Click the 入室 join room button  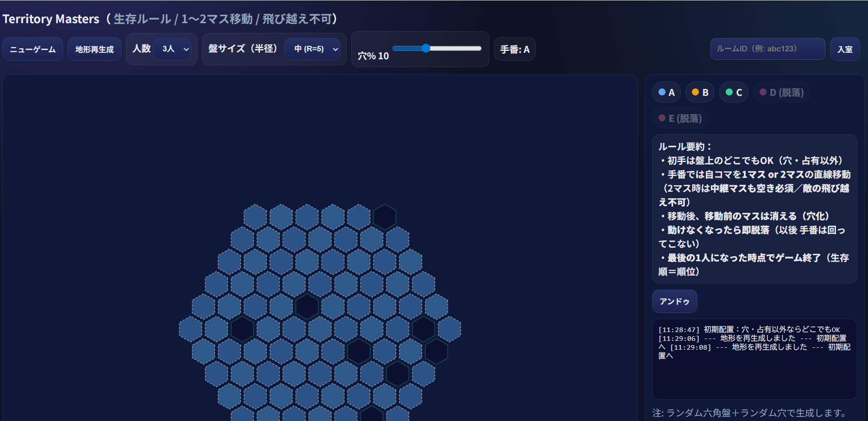point(844,49)
